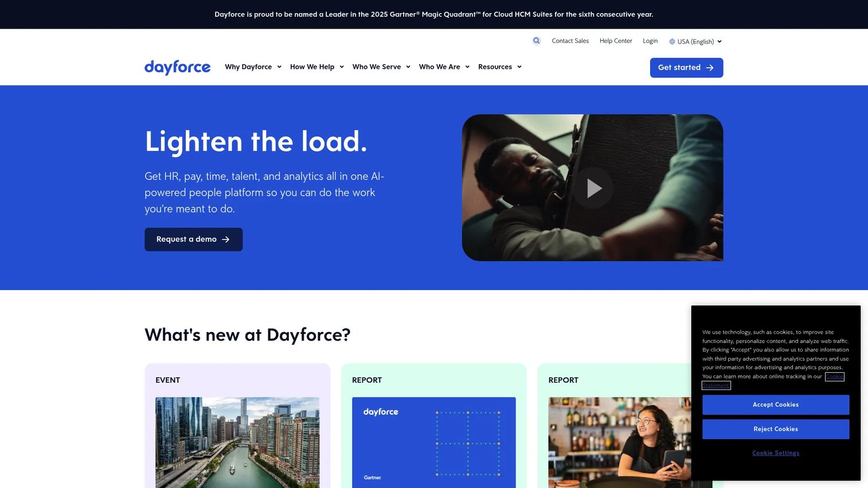Click the Gartner Magic Quadrant announcement text

434,14
